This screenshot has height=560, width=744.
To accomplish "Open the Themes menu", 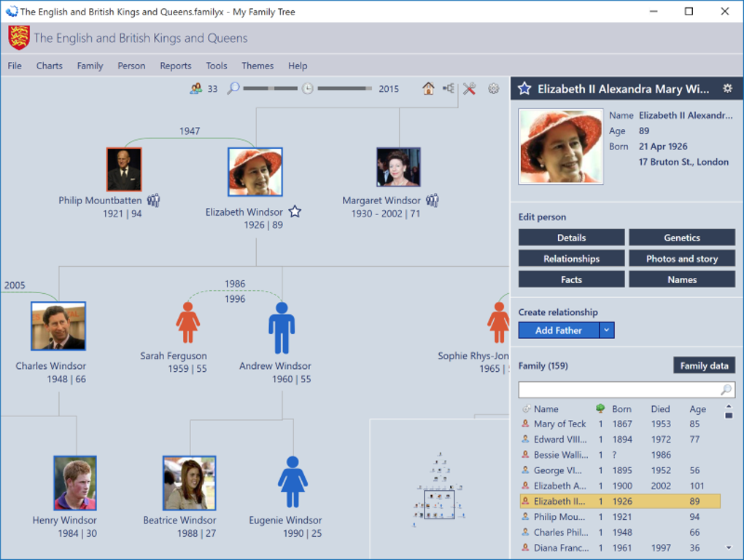I will (x=257, y=66).
